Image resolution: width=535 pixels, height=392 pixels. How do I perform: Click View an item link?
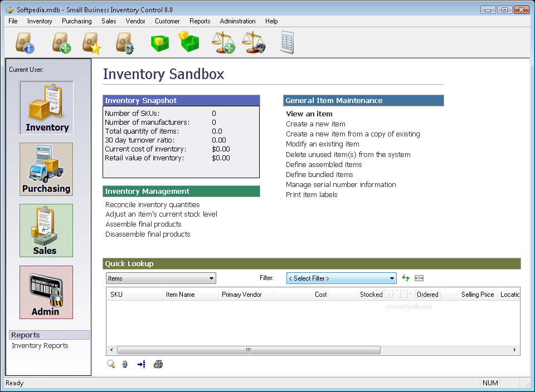309,114
